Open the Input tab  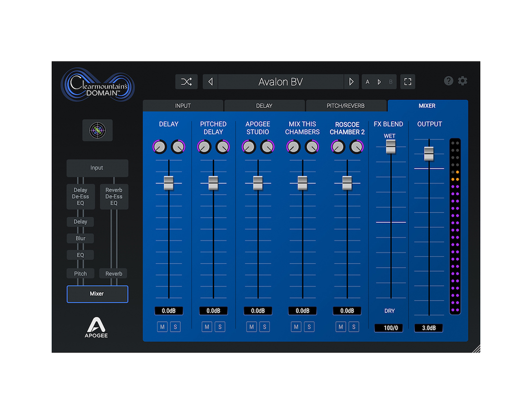(183, 106)
